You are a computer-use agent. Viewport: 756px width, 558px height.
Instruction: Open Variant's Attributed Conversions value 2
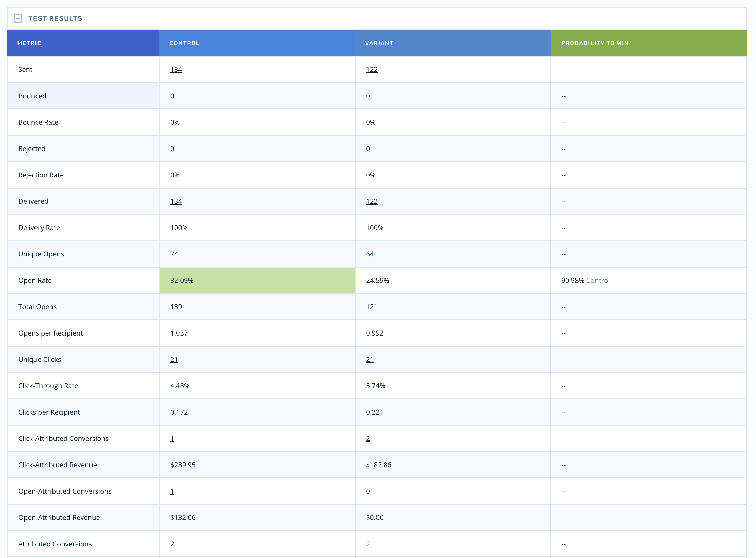pos(368,544)
